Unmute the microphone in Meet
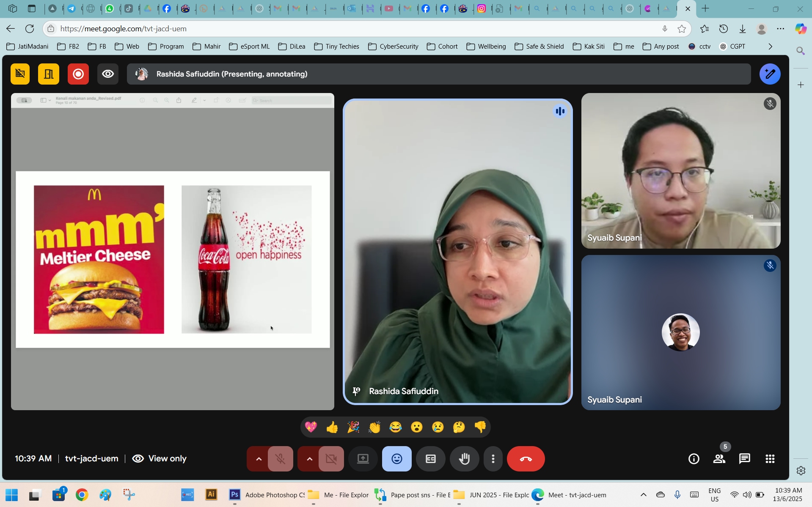This screenshot has width=812, height=507. point(280,459)
